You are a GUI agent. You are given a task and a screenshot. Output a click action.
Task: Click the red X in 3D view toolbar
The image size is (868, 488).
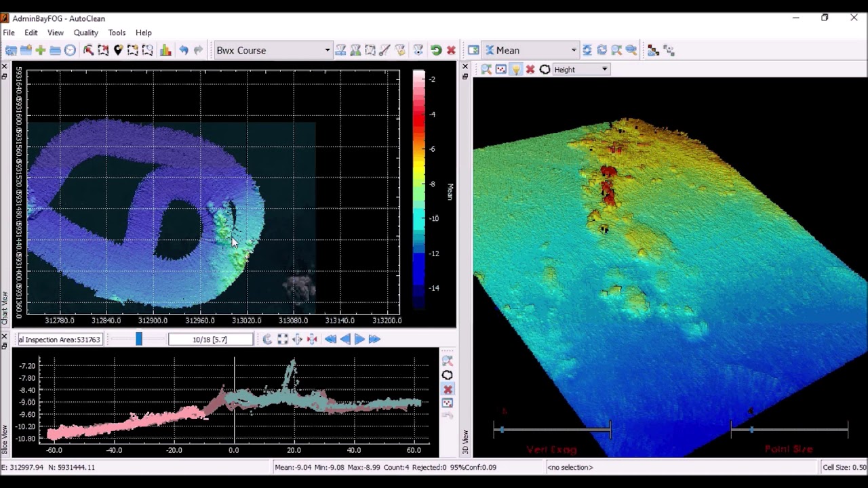[530, 69]
